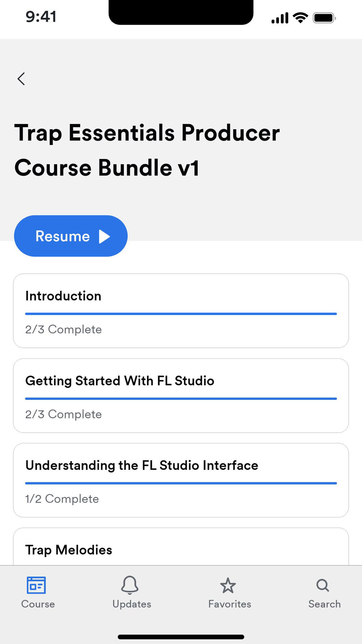Select the Favorites star icon
The image size is (362, 644).
pos(228,585)
